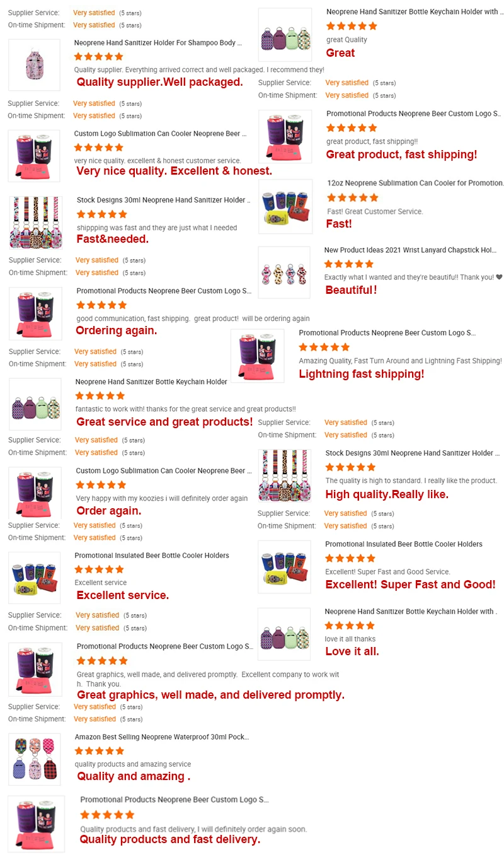Image resolution: width=504 pixels, height=862 pixels.
Task: Open the thumbnail beside "quality products and amazing service" review
Action: 35,759
